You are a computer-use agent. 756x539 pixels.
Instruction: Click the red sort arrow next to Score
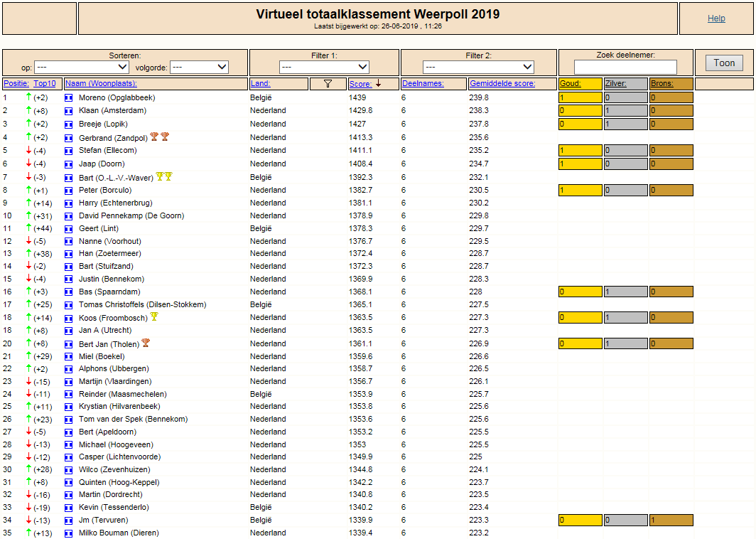pyautogui.click(x=379, y=83)
